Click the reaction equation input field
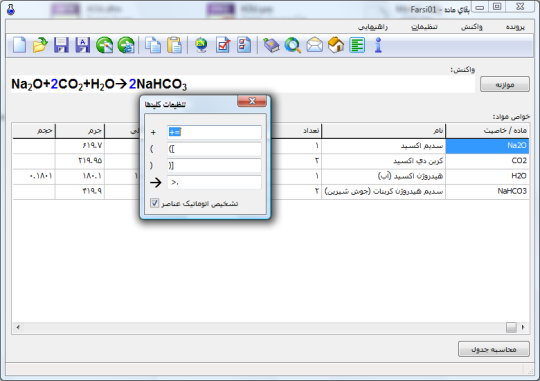Image resolution: width=540 pixels, height=381 pixels. click(x=243, y=84)
